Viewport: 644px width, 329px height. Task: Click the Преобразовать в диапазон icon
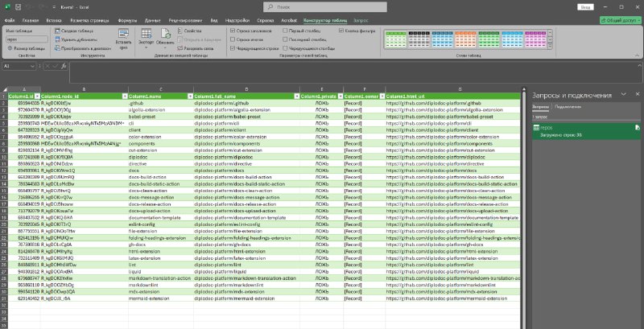[x=57, y=48]
